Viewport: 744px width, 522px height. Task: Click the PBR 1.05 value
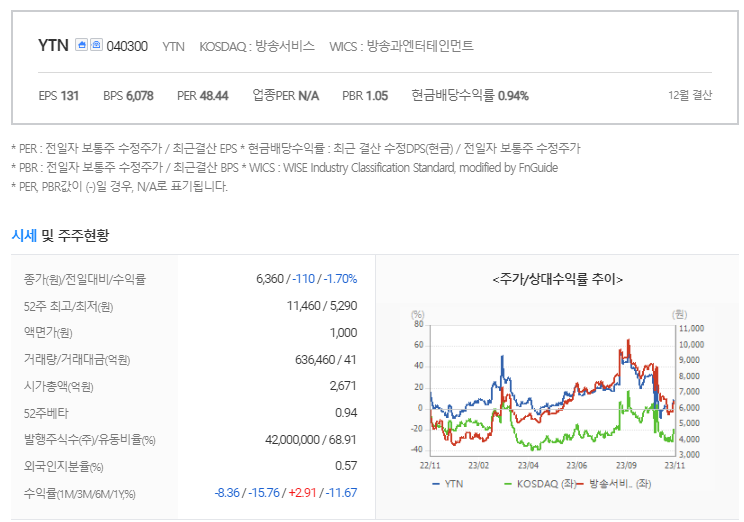(365, 96)
